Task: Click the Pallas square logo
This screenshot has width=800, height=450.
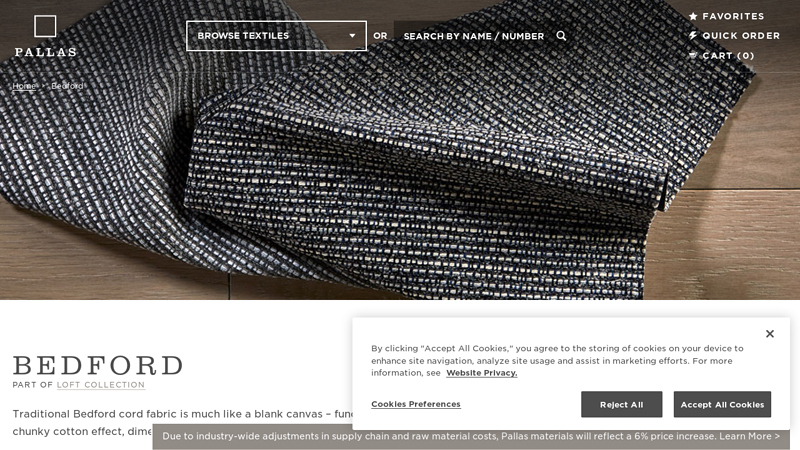Action: pos(45,26)
